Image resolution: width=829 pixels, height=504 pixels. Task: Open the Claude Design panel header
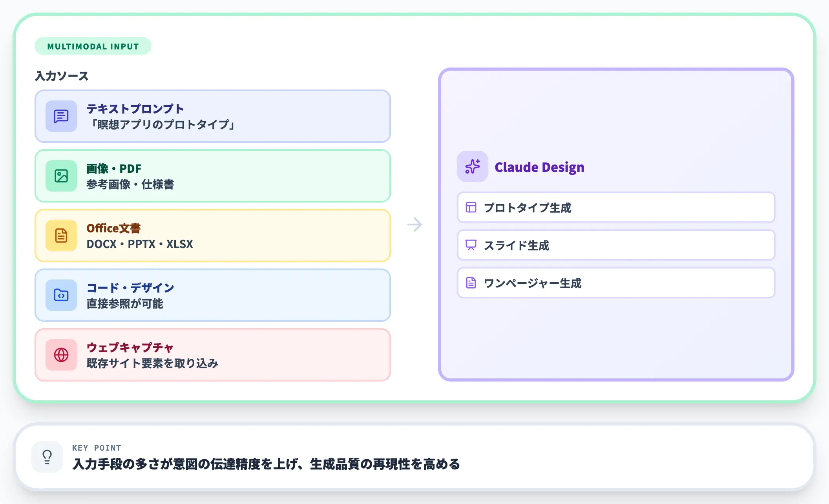(540, 167)
